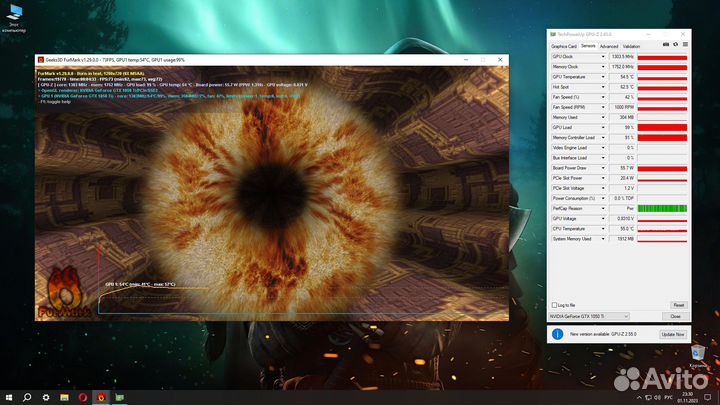Viewport: 720px width, 405px height.
Task: Expand PerfCap Reason dropdown
Action: 603,208
